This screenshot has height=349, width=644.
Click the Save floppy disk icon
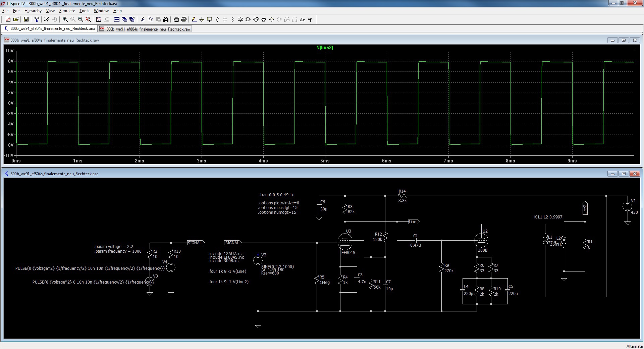pyautogui.click(x=26, y=19)
